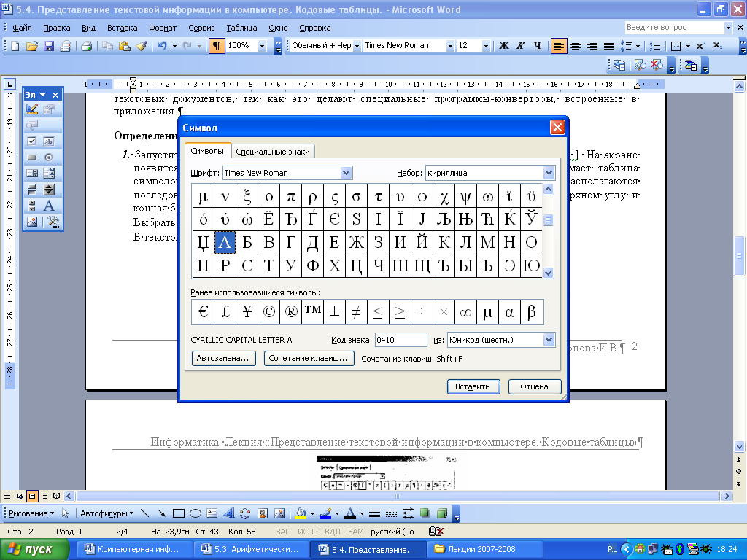
Task: Click design mode icon in Эл toolbox
Action: point(32,109)
